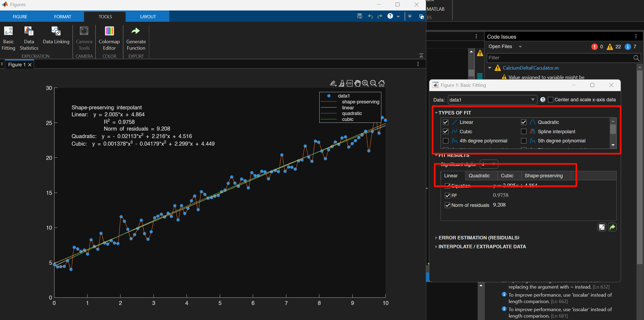Select the zoom in tool on axes
644x320 pixels.
pyautogui.click(x=365, y=83)
